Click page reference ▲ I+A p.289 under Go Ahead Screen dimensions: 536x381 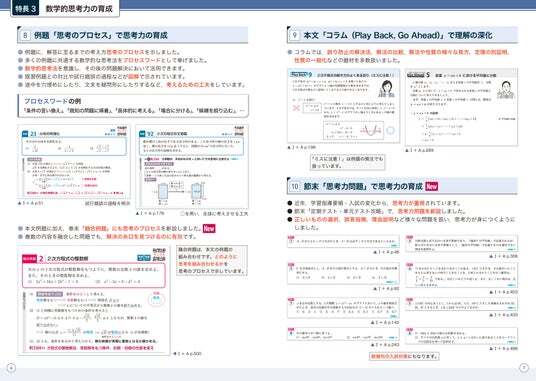point(419,150)
